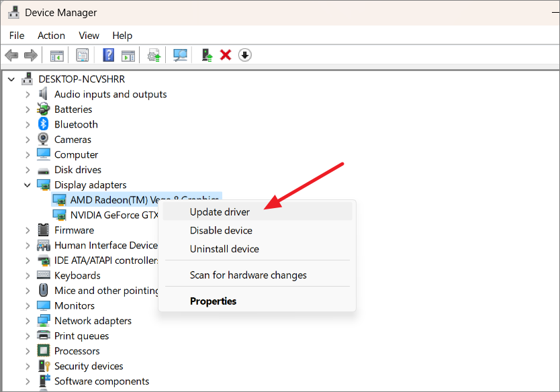Open Properties sheet toolbar icon
Viewport: 560px width, 392px height.
[83, 55]
